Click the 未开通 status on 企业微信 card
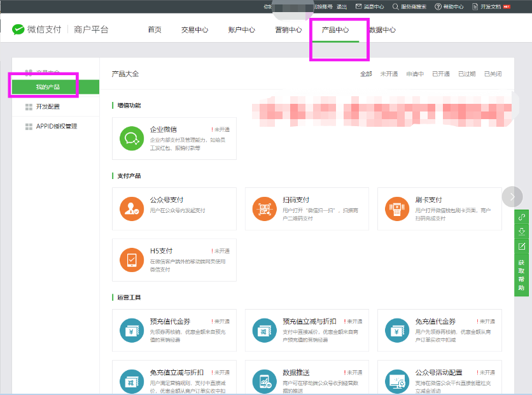This screenshot has height=395, width=532. tap(221, 129)
